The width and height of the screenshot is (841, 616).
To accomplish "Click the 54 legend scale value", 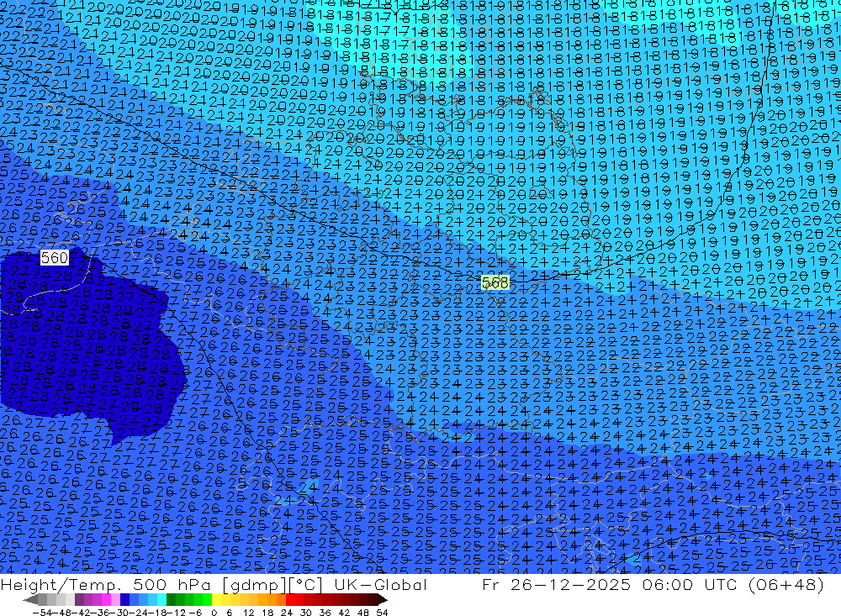I will click(382, 613).
